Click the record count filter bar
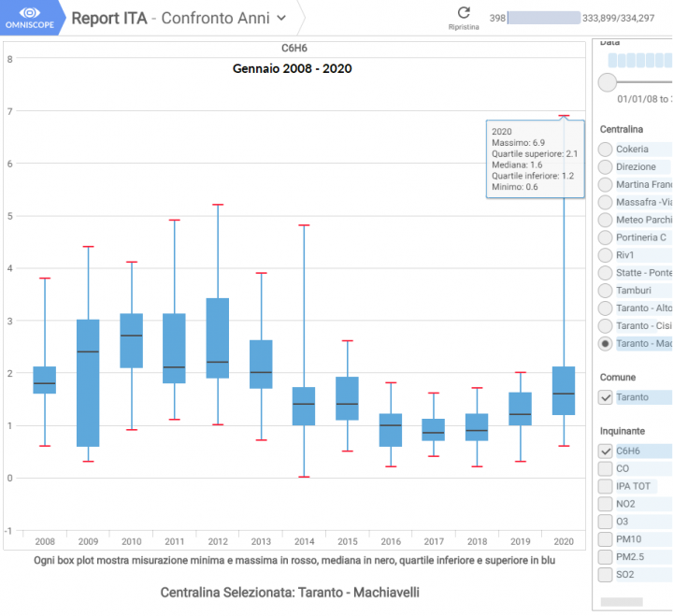This screenshot has width=673, height=616. 542,18
